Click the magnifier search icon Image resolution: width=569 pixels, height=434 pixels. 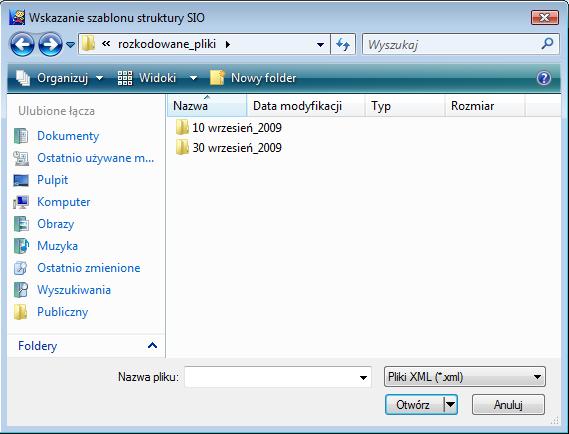click(x=547, y=44)
